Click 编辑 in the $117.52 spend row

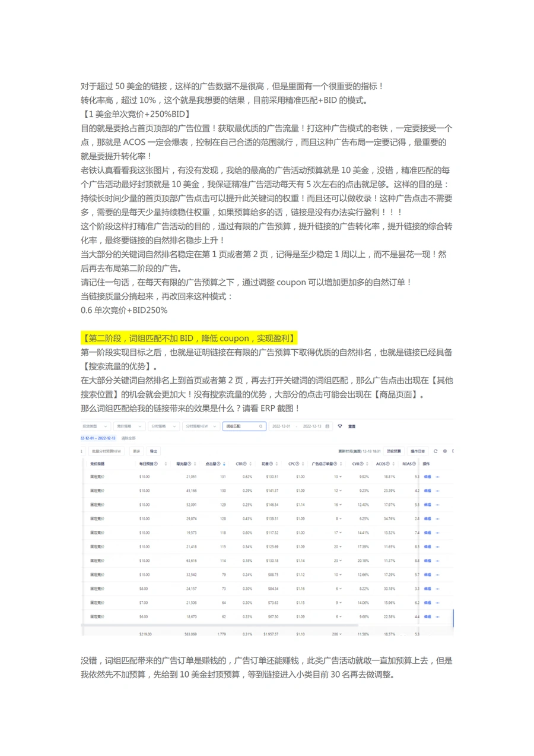tap(427, 533)
